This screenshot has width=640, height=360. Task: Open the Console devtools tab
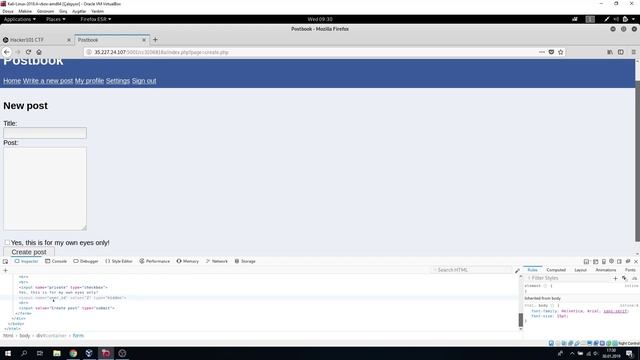(56, 261)
